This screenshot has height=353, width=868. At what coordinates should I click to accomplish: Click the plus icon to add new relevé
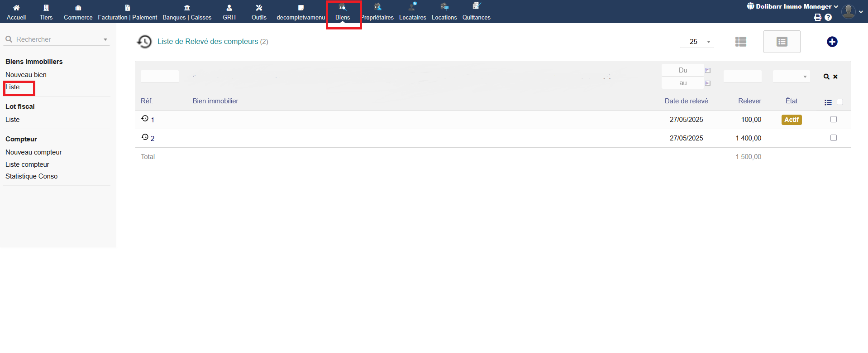click(x=832, y=42)
